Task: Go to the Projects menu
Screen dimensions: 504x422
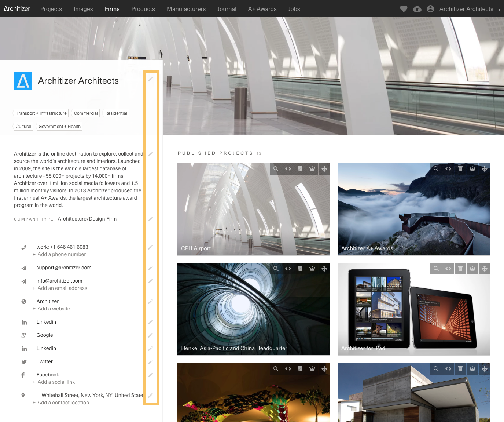Action: point(51,9)
